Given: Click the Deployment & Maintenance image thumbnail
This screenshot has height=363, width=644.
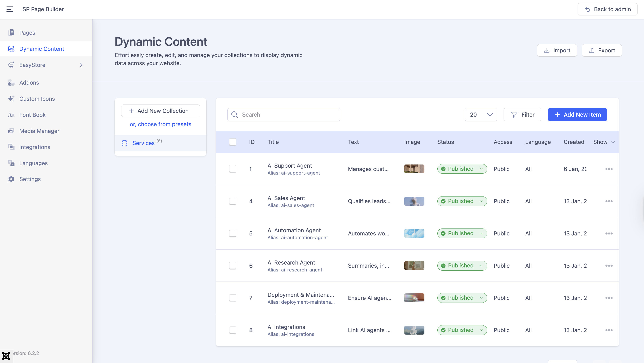Looking at the screenshot, I should coord(414,298).
